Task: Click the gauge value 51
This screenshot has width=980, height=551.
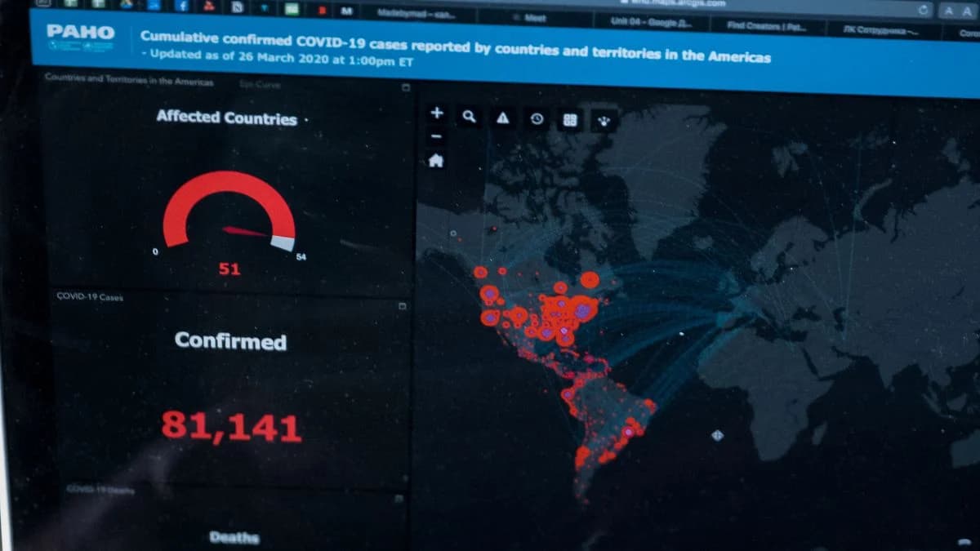Action: point(229,268)
